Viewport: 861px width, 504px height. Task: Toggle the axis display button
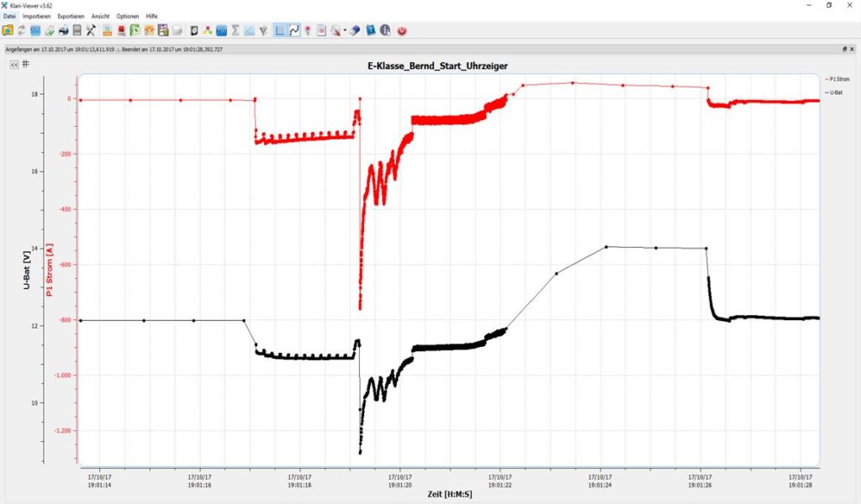coord(280,30)
